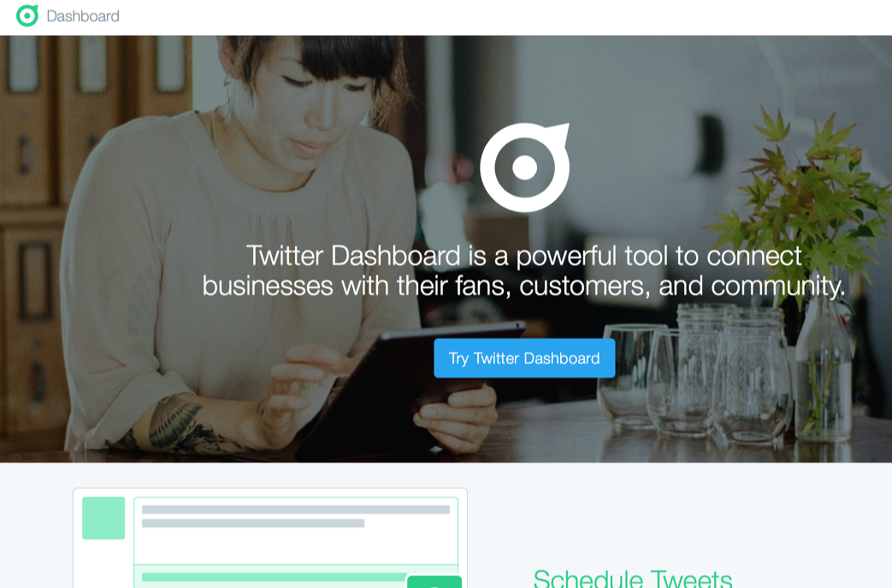Open the Dashboard header text link

tap(83, 16)
